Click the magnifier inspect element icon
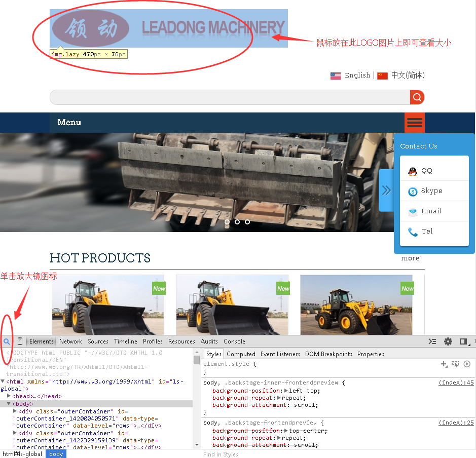Viewport: 476px width, 458px height. click(x=7, y=341)
